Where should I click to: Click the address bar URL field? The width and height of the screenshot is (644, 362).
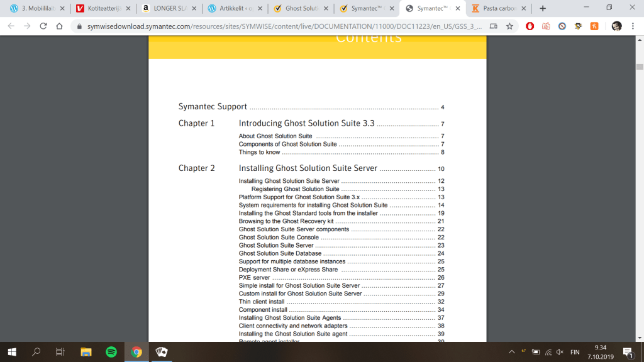[x=277, y=26]
